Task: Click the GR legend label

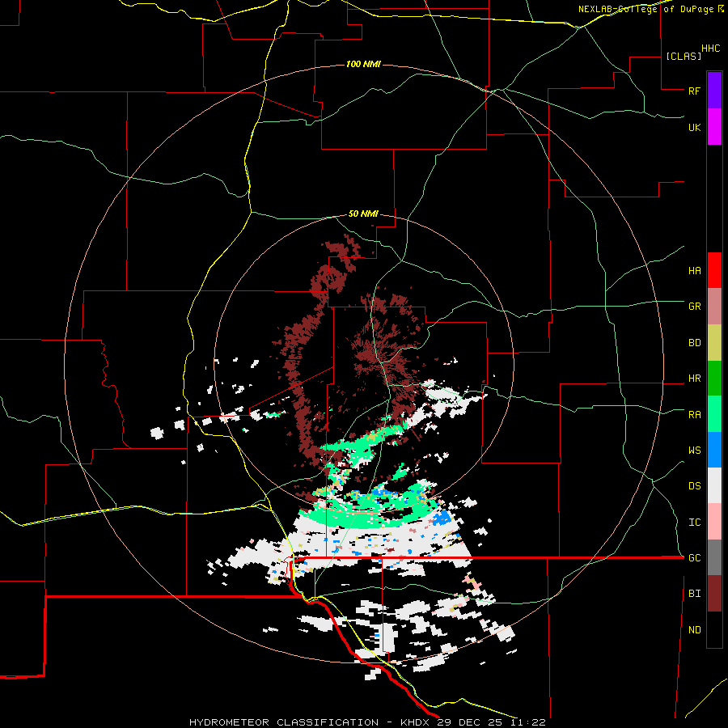Action: pos(694,307)
